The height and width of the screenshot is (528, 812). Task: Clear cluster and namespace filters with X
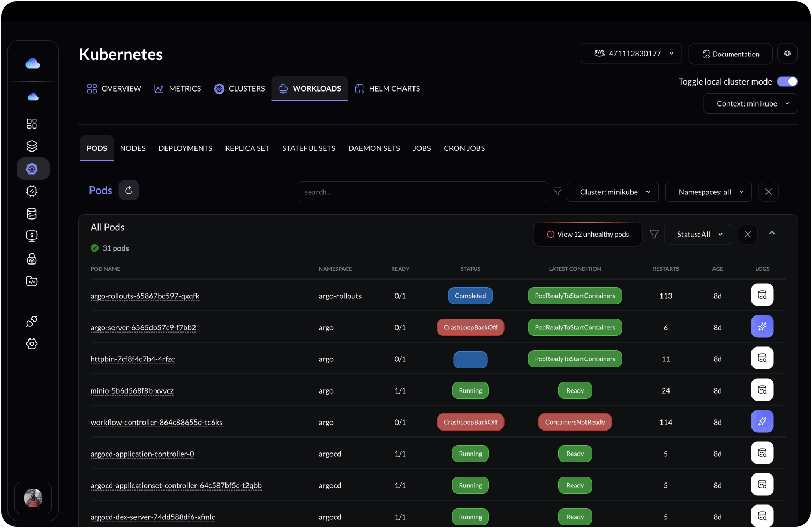pyautogui.click(x=769, y=192)
